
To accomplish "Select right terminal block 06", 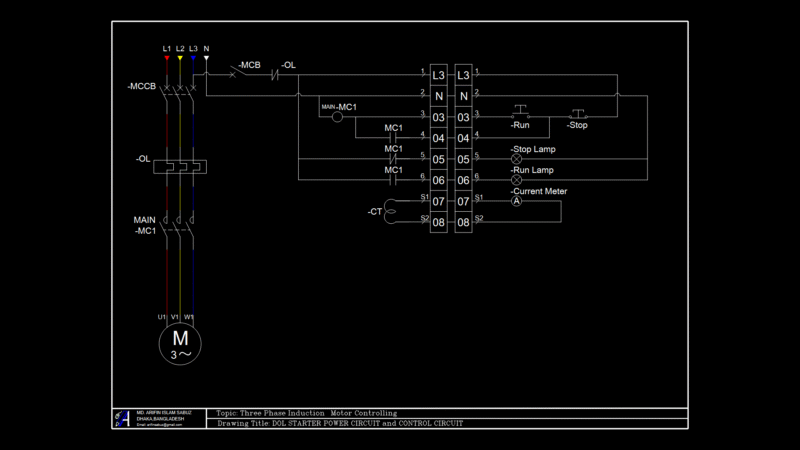I will pos(463,180).
